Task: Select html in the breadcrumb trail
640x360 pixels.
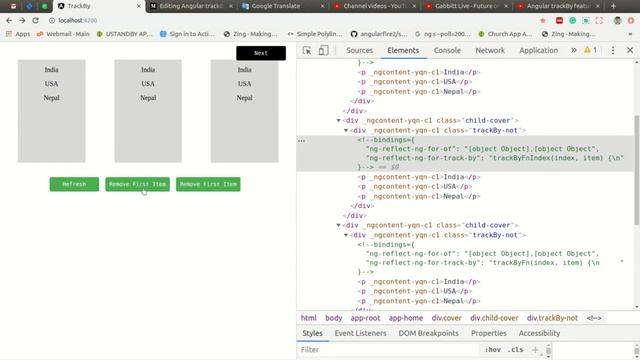Action: pos(309,318)
